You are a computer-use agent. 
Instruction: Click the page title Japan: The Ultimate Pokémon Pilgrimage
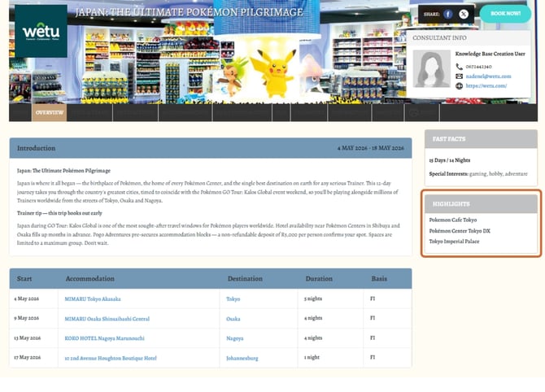click(x=189, y=12)
